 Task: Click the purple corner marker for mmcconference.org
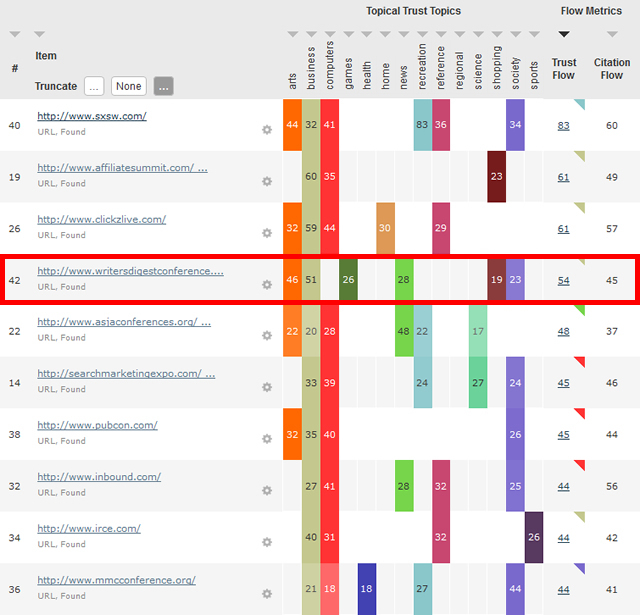point(581,567)
